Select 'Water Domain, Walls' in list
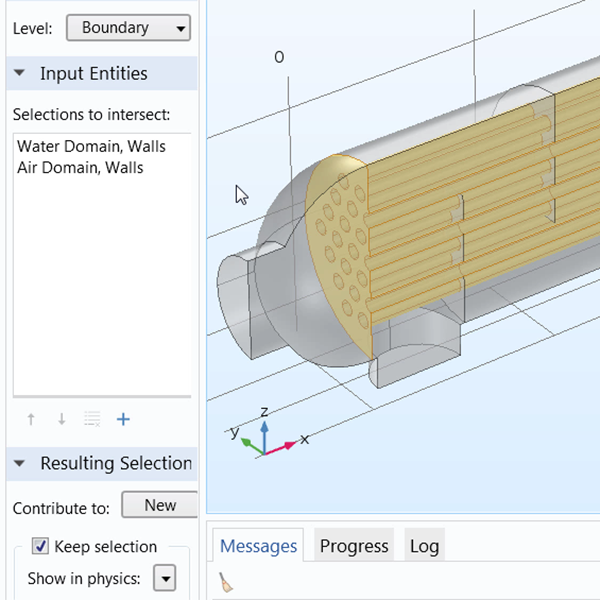The height and width of the screenshot is (600, 600). point(91,146)
